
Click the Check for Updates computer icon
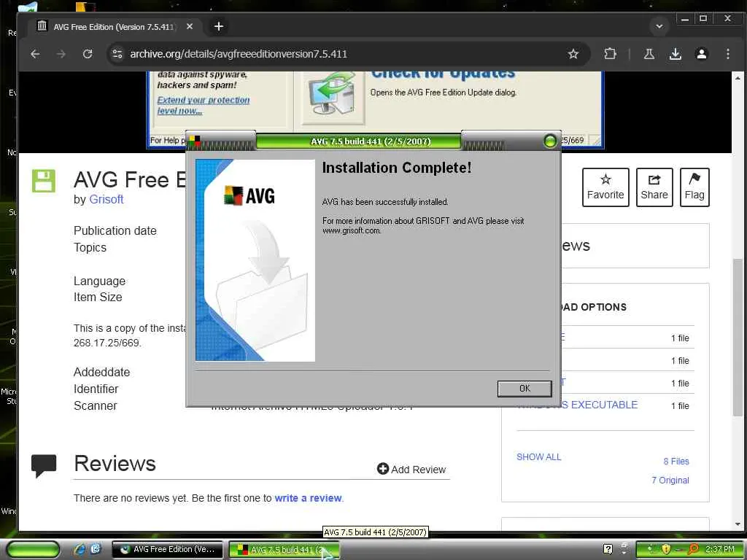coord(332,98)
